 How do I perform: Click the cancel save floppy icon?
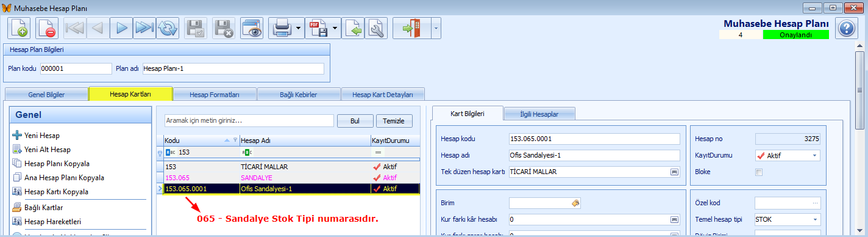[x=224, y=28]
